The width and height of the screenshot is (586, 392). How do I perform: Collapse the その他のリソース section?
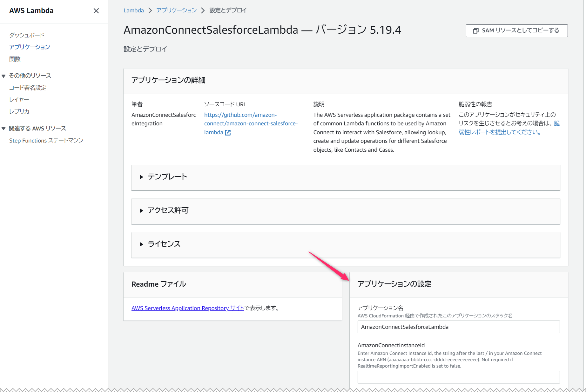click(3, 76)
